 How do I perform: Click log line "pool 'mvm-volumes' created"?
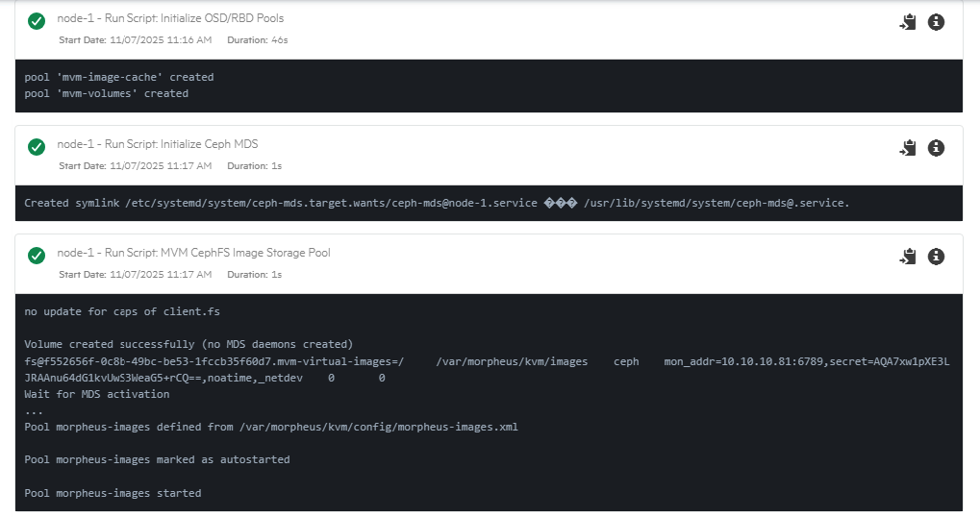[x=106, y=93]
